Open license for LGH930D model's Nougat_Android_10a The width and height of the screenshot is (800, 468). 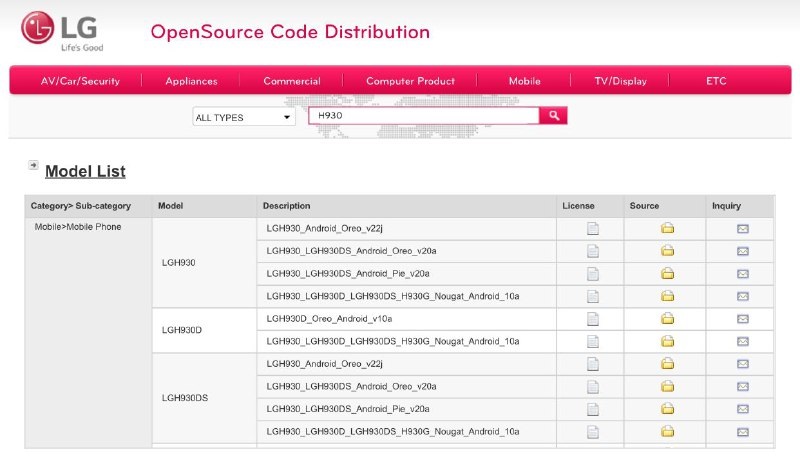593,341
